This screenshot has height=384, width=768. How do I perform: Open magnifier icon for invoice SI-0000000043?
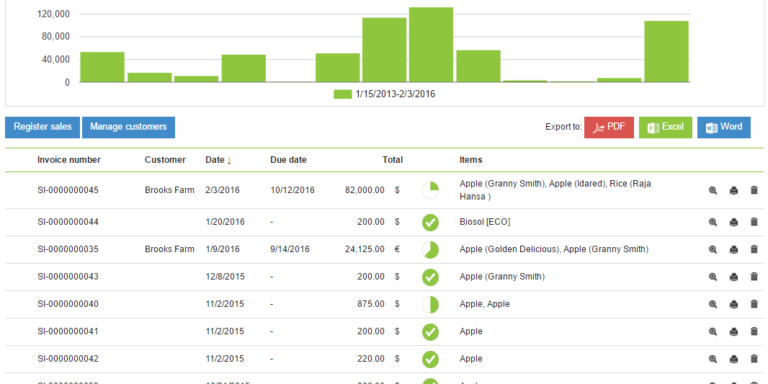713,277
